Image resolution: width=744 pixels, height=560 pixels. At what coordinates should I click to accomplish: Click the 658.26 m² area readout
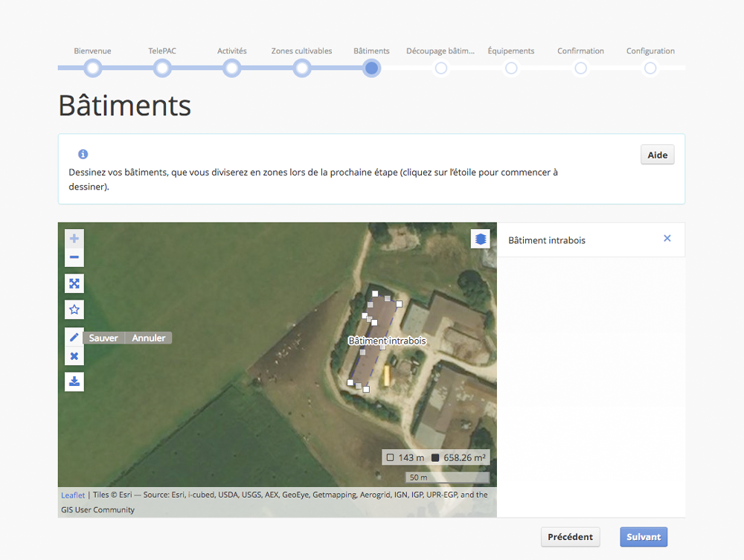(x=459, y=457)
